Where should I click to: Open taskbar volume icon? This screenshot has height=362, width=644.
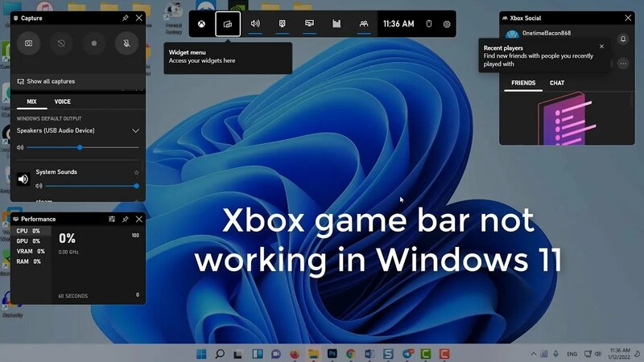[598, 354]
